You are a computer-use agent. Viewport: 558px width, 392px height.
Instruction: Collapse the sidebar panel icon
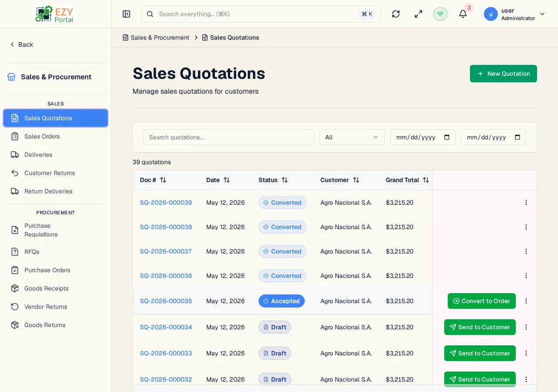coord(126,14)
